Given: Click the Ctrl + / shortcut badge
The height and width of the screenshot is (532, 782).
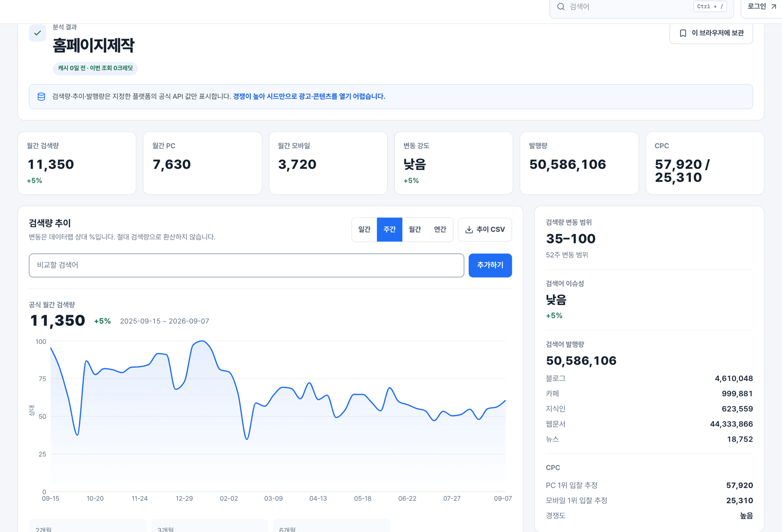Looking at the screenshot, I should (x=710, y=7).
